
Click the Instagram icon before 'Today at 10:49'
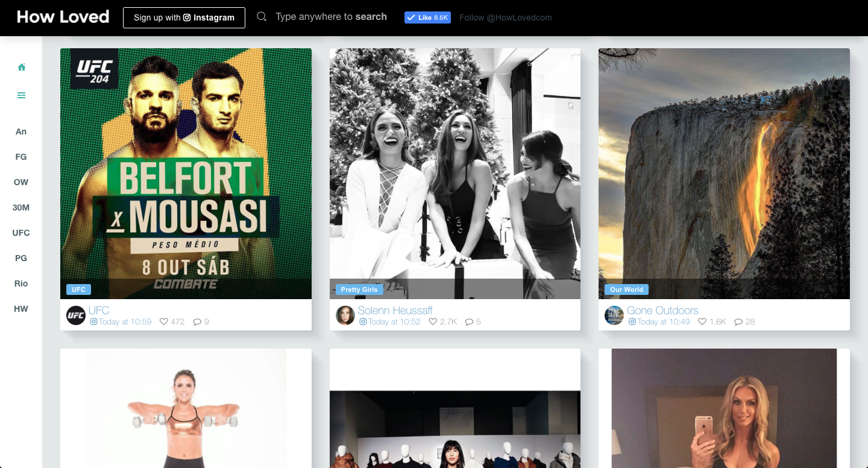tap(632, 322)
